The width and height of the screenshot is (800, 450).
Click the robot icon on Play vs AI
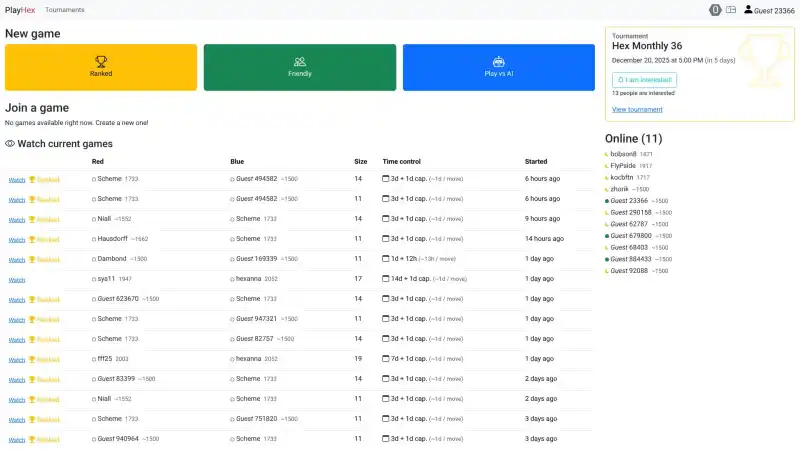[498, 61]
